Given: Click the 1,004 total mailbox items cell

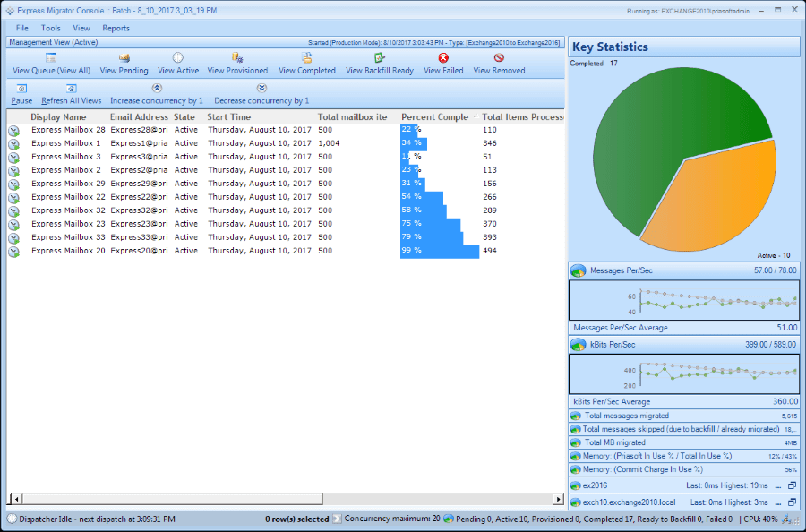Looking at the screenshot, I should pyautogui.click(x=329, y=143).
